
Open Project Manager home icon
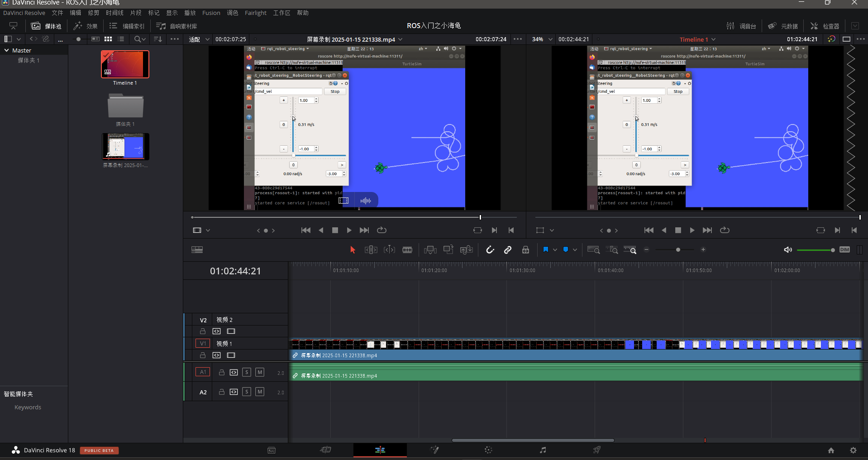pyautogui.click(x=831, y=450)
